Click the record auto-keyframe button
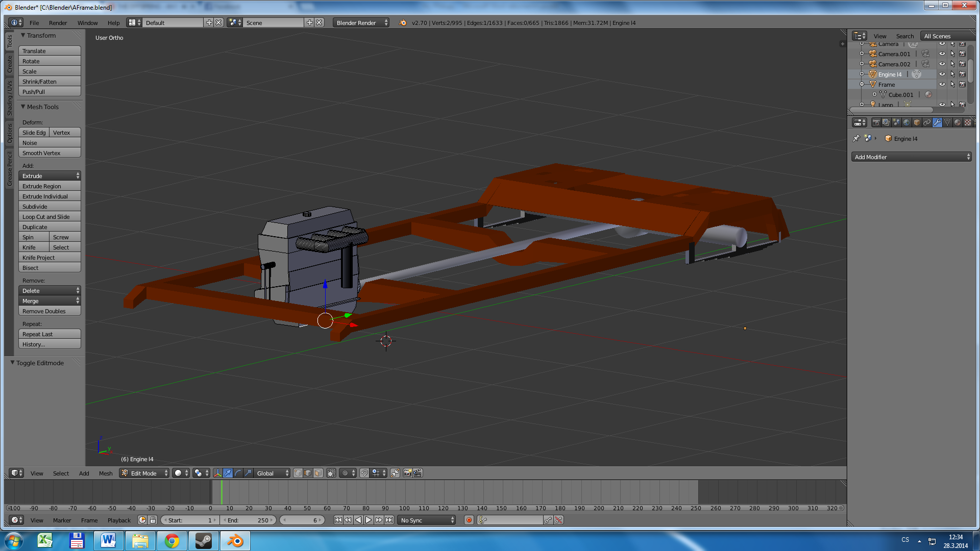The width and height of the screenshot is (980, 551). click(469, 520)
